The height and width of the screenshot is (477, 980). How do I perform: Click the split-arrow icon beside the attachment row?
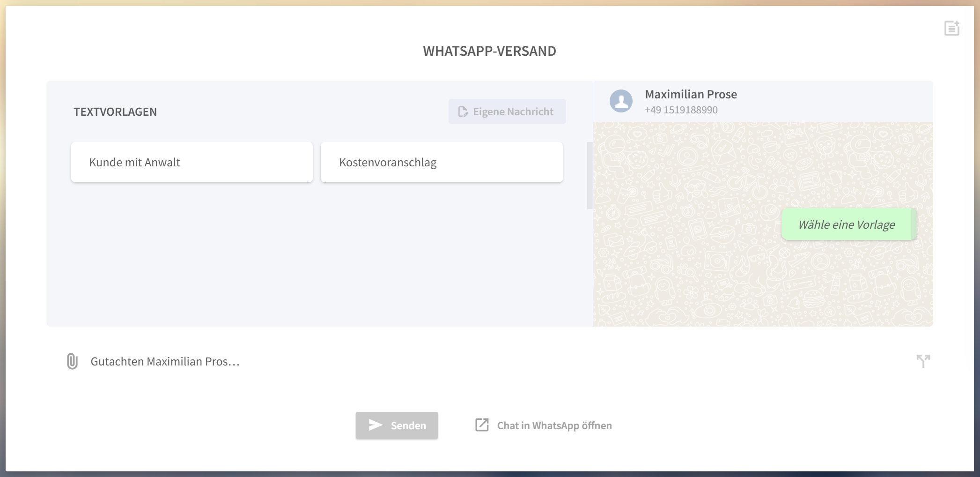[x=923, y=361]
